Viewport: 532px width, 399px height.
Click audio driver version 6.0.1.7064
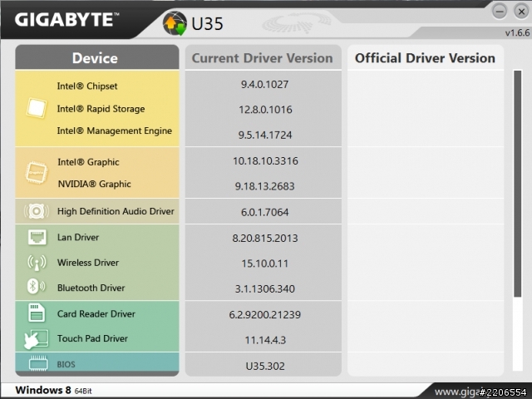[x=264, y=213]
